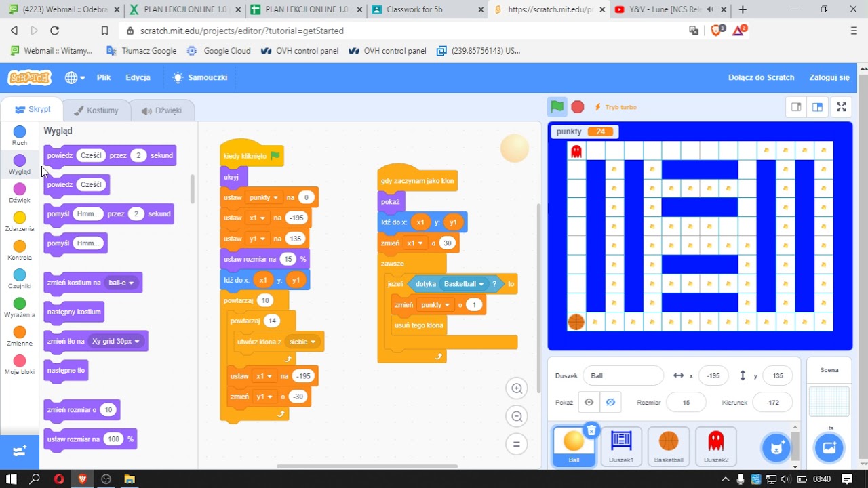Select the Scena backdrop thumbnail

[x=829, y=402]
